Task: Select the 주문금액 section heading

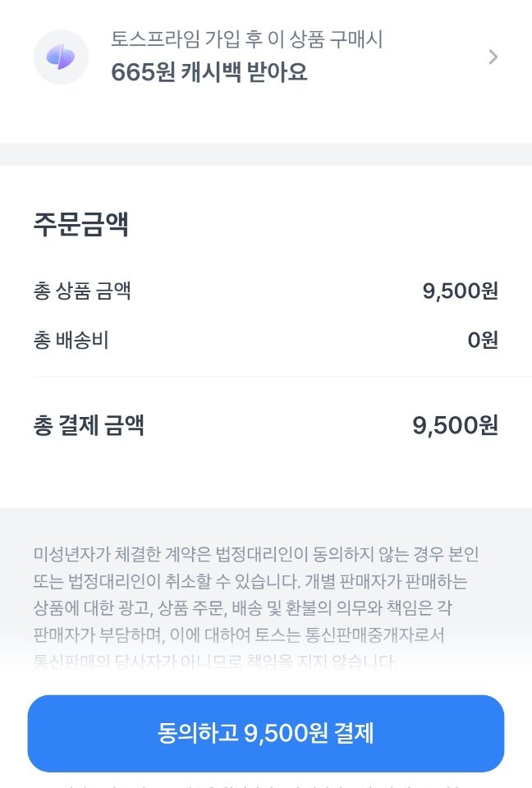Action: point(80,224)
